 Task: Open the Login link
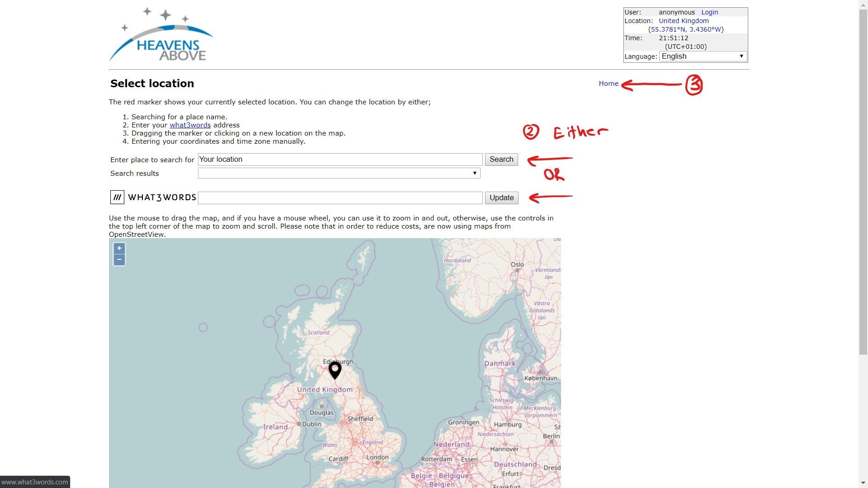[x=709, y=12]
